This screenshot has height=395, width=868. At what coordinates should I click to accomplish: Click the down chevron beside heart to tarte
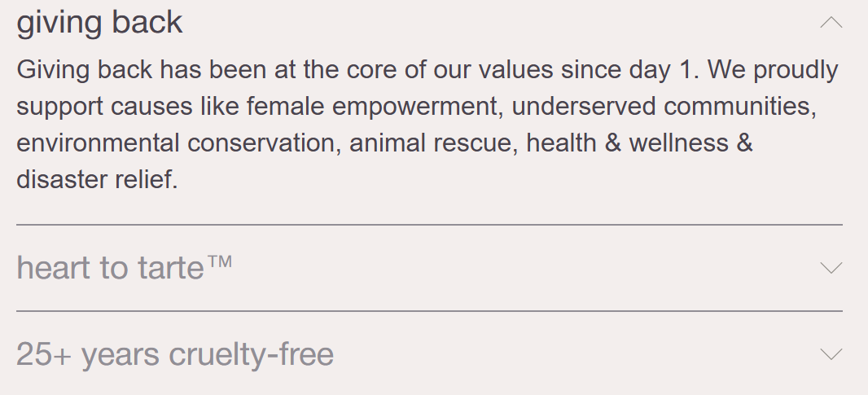click(831, 267)
